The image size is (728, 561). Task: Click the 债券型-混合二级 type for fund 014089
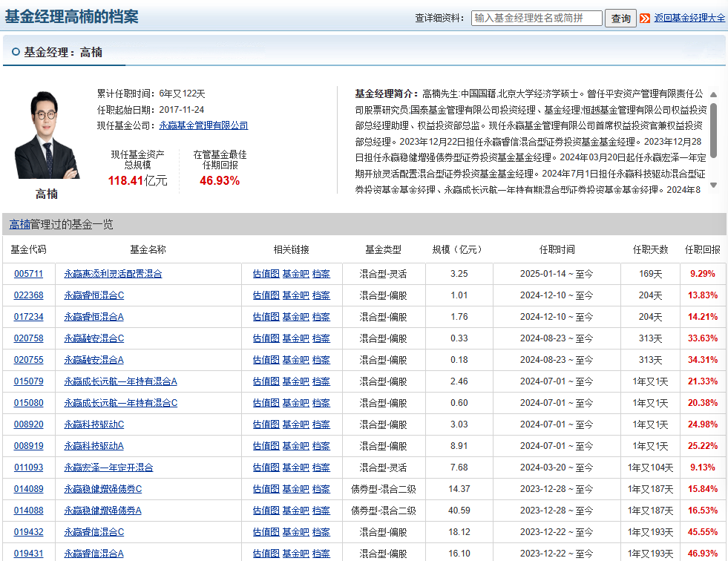point(383,489)
